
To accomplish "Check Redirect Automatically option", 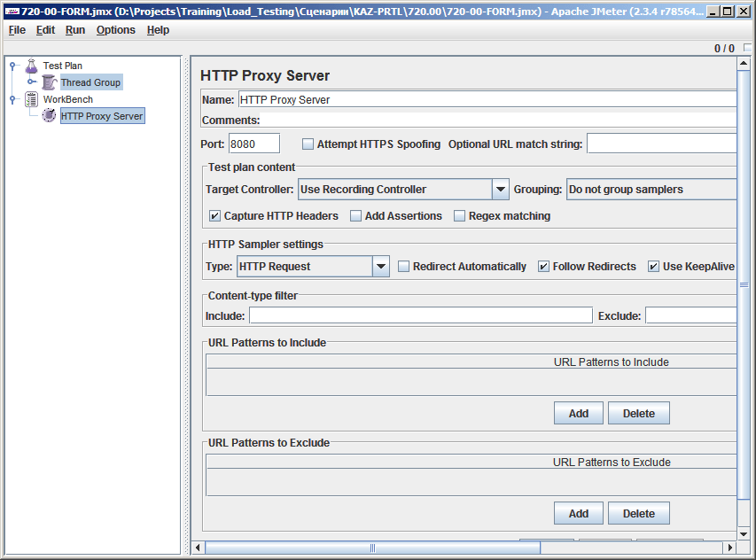I will [403, 267].
